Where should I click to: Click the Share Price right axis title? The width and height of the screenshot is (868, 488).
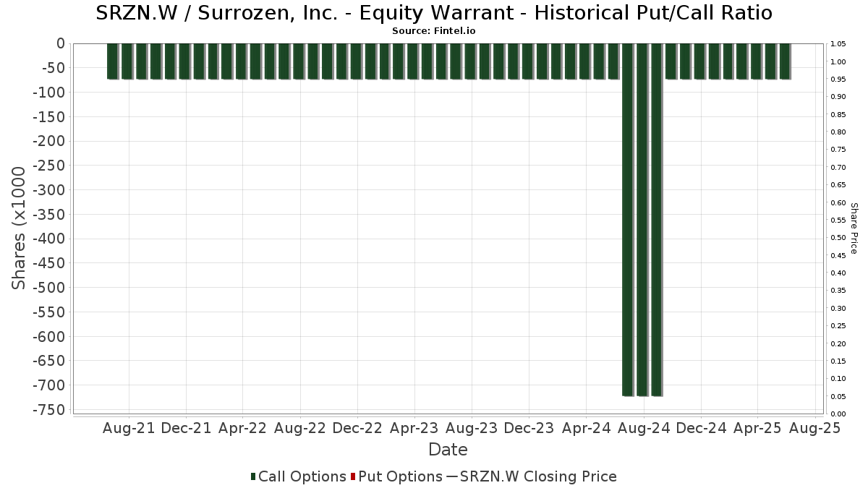pos(854,228)
